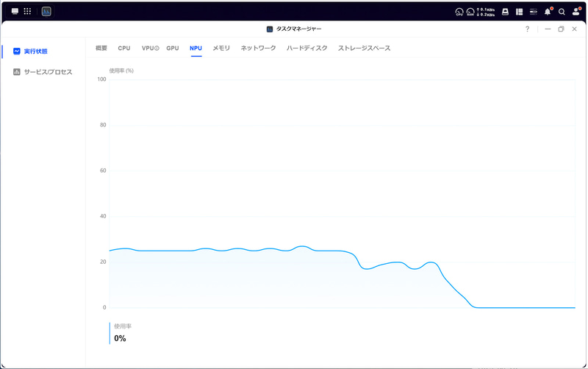
Task: Open the user account icon
Action: pyautogui.click(x=576, y=12)
